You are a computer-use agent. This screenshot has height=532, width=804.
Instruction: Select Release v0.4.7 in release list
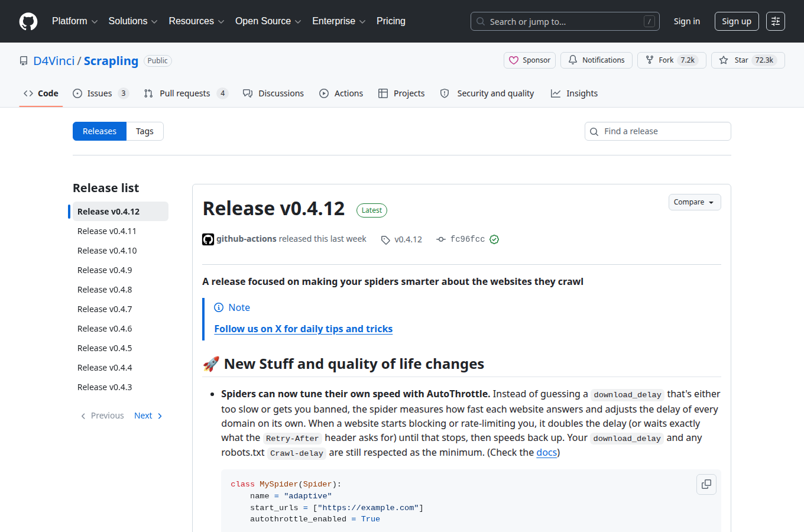point(121,309)
